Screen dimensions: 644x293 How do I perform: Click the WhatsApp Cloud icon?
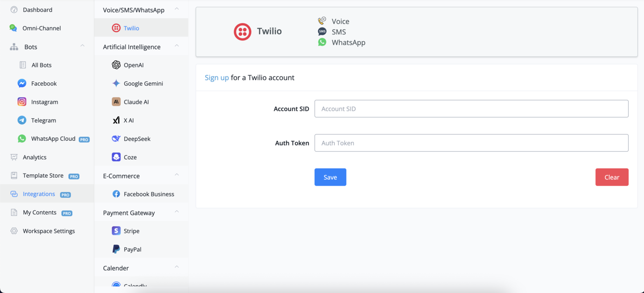point(22,138)
